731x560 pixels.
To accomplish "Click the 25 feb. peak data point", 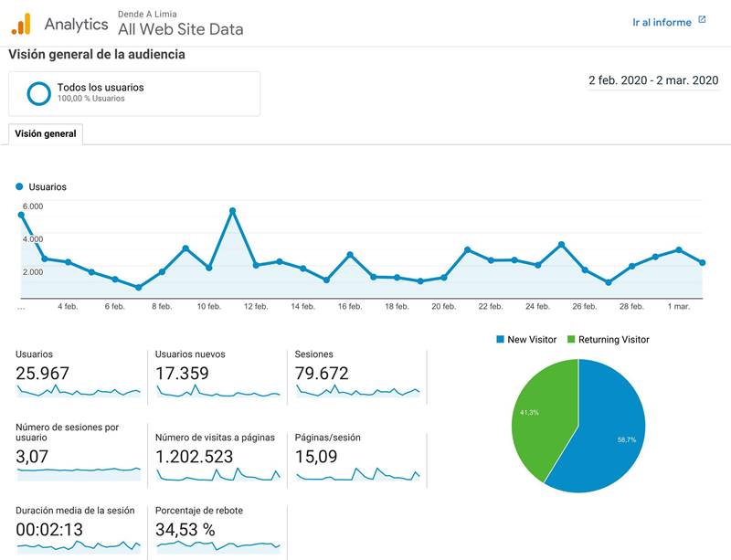I will (562, 244).
